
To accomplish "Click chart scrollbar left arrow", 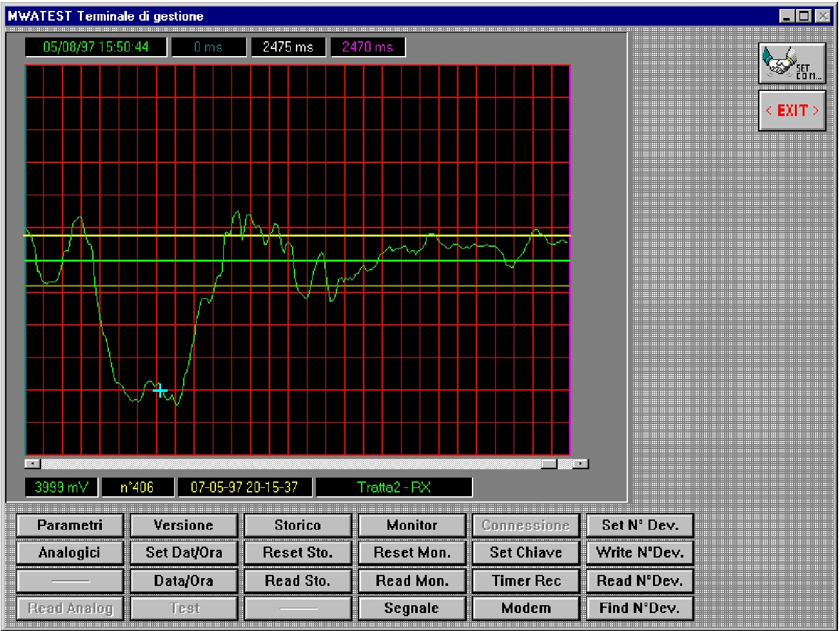I will (x=32, y=463).
